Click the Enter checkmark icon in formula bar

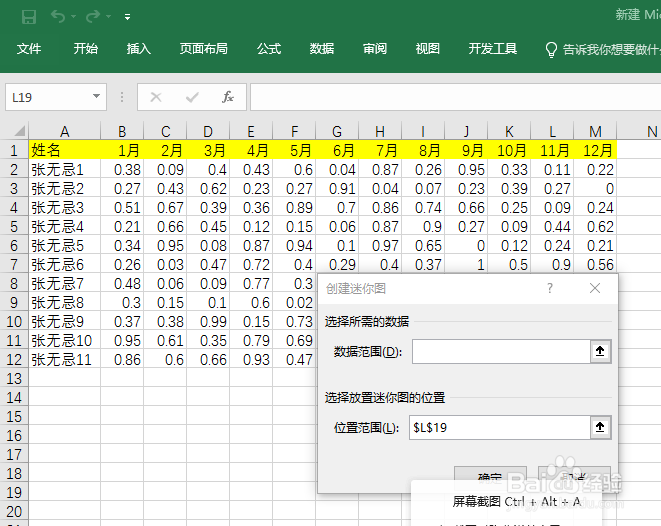[192, 97]
